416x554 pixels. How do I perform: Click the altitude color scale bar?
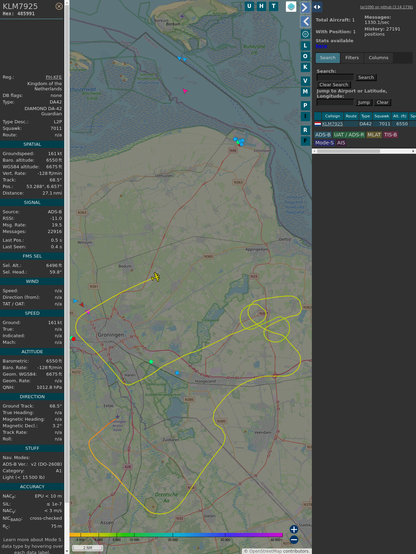(x=176, y=535)
